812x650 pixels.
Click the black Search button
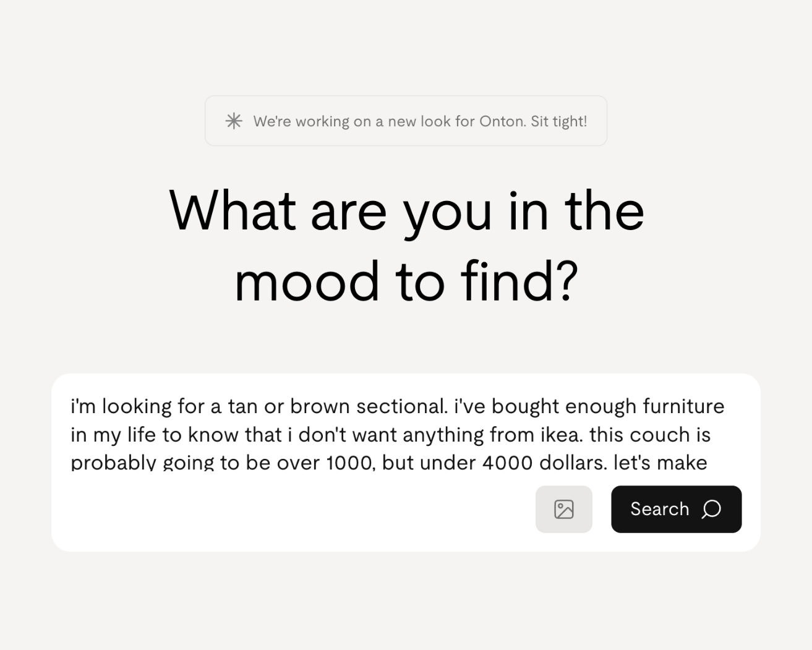tap(676, 509)
